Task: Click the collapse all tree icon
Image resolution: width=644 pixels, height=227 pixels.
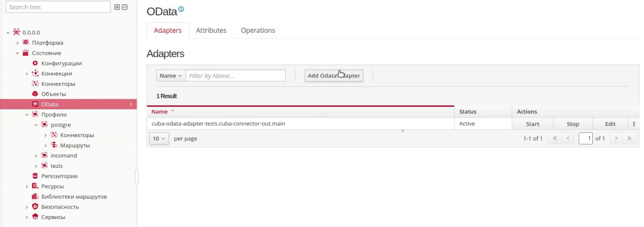Action: tap(125, 7)
